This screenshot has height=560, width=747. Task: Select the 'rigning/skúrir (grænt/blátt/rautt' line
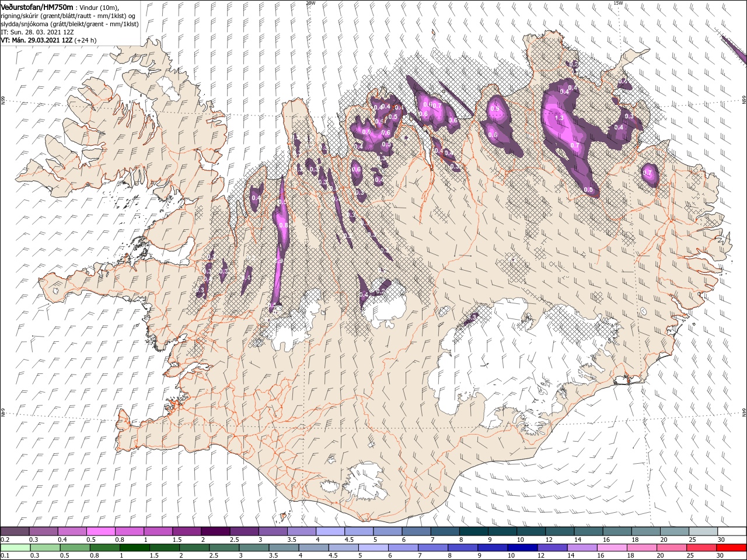(x=47, y=15)
